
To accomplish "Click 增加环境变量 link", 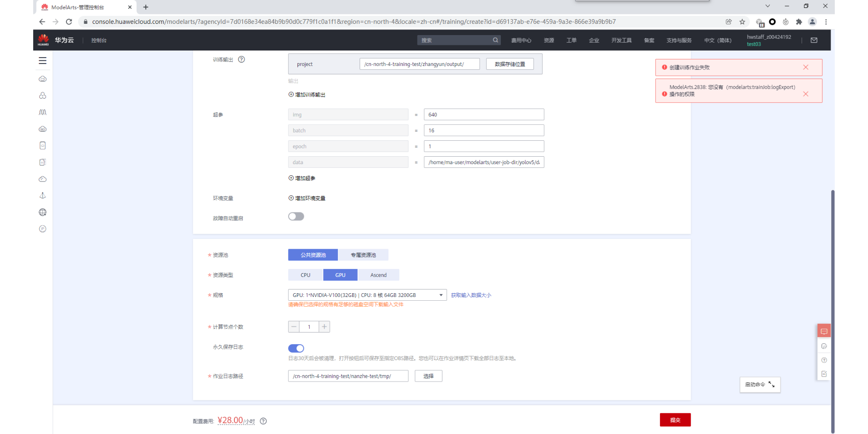I will click(x=307, y=198).
